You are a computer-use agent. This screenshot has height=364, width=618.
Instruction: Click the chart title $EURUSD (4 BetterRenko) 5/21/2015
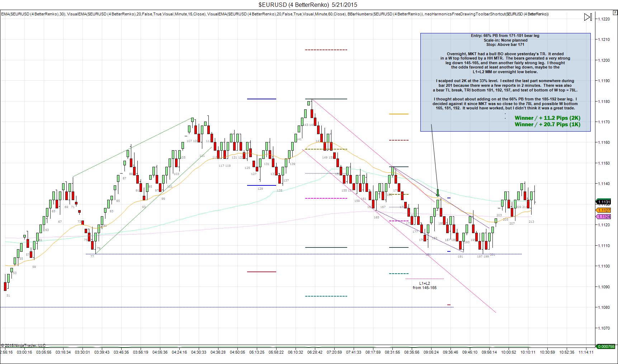(x=308, y=5)
